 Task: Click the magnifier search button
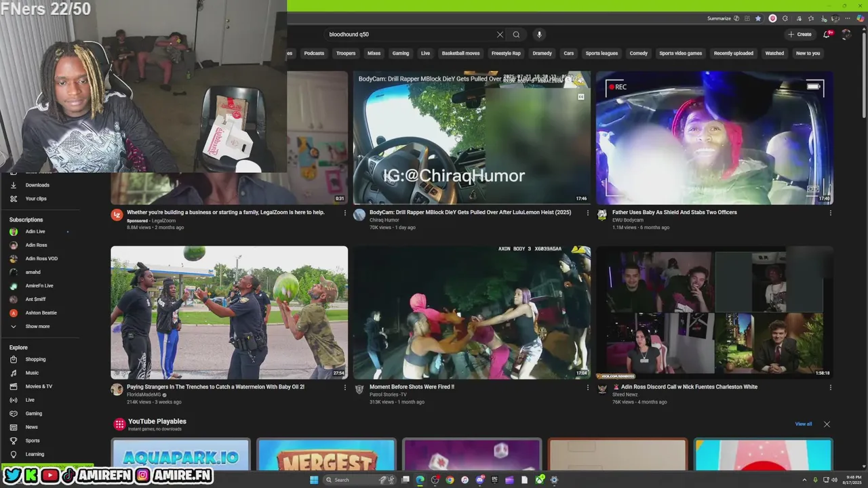click(x=516, y=35)
